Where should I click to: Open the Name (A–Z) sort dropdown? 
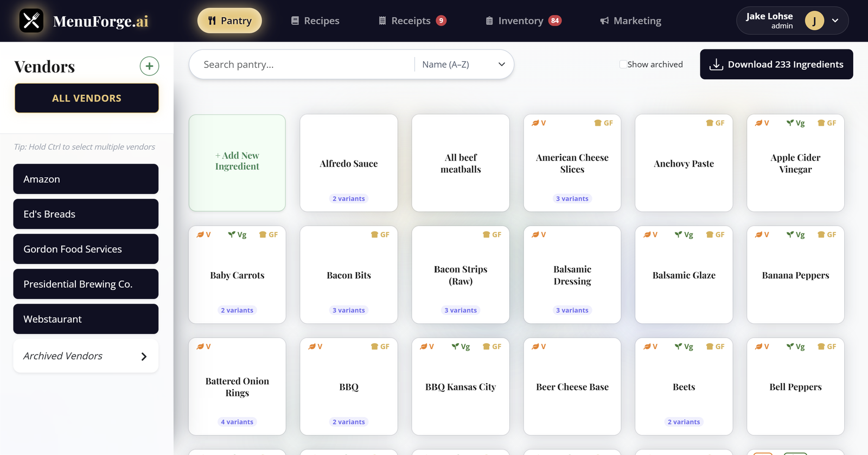pyautogui.click(x=464, y=65)
